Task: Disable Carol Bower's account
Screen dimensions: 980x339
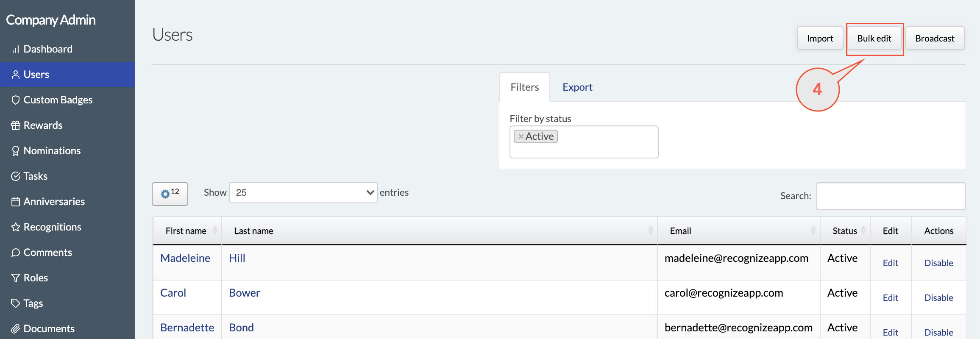Action: coord(938,298)
